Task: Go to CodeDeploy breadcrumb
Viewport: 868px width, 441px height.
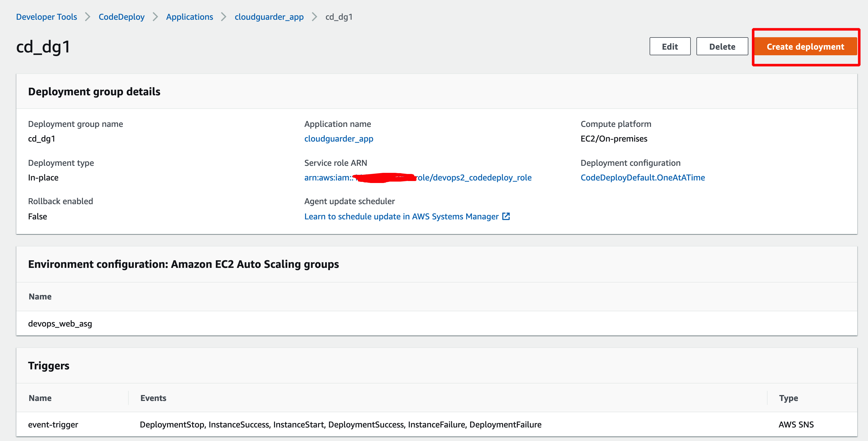Action: click(x=121, y=17)
